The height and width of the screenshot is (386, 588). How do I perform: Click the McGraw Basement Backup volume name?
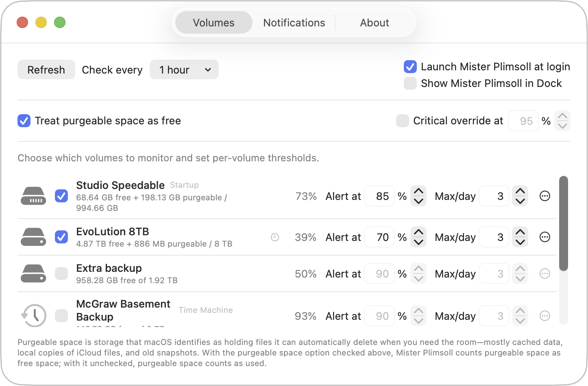pyautogui.click(x=123, y=310)
